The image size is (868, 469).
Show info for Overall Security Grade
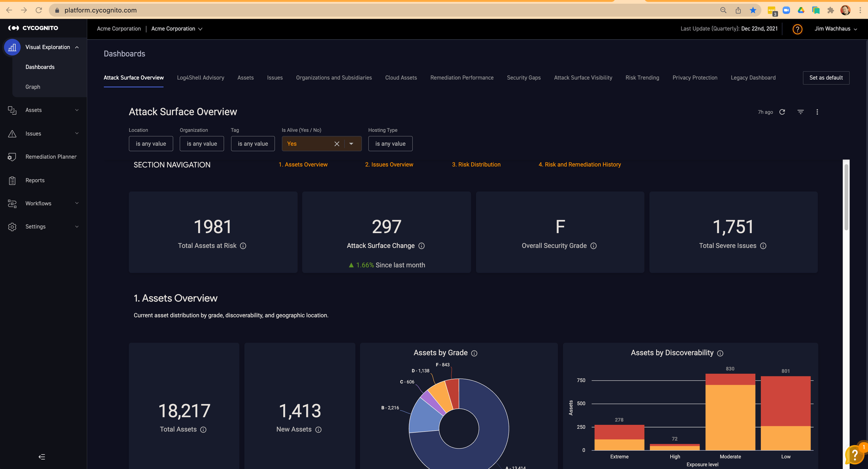click(594, 246)
